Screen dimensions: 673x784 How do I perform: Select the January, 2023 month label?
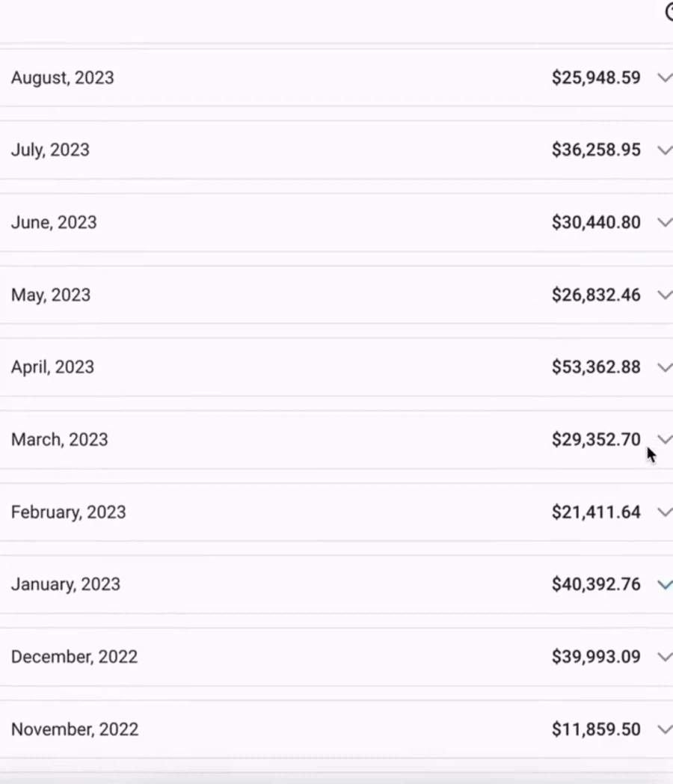65,584
